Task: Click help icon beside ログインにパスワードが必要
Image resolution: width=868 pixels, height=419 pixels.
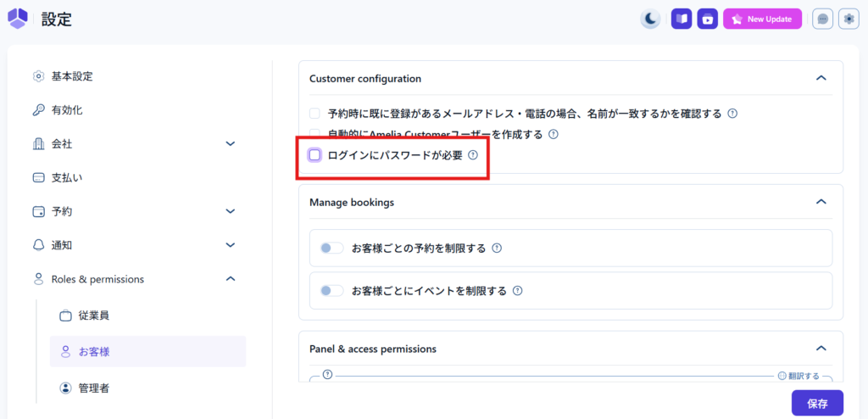Action: click(473, 155)
